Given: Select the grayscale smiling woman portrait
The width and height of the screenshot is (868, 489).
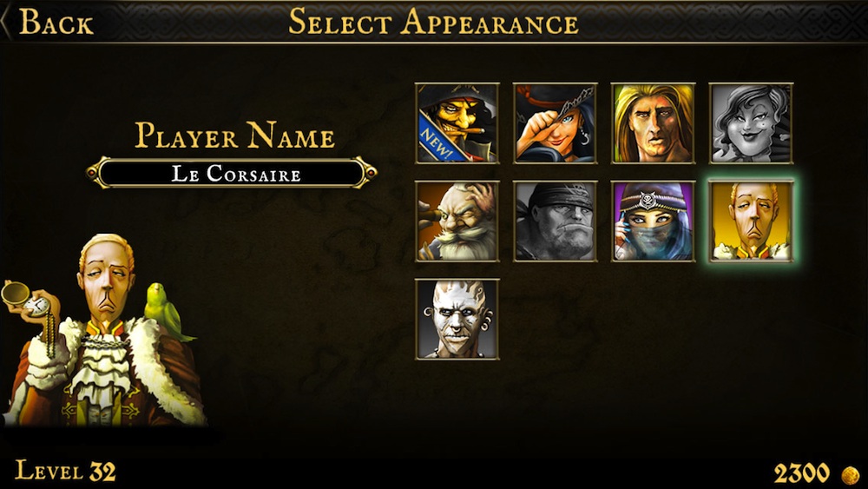Looking at the screenshot, I should coord(751,123).
